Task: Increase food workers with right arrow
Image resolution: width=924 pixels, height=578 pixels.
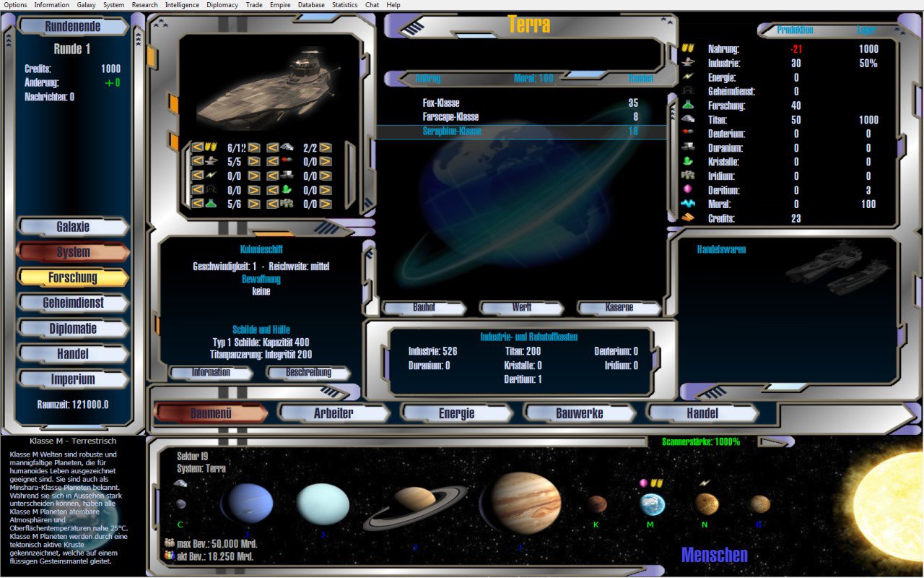Action: 254,147
